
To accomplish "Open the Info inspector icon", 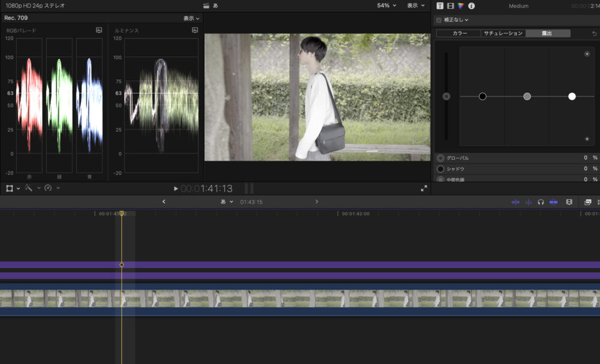I will coord(471,5).
